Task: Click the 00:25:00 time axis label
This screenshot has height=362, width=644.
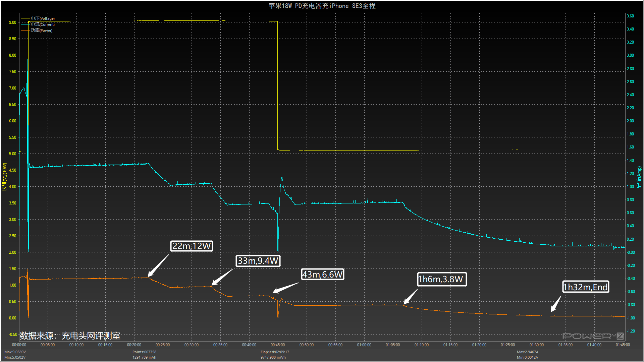Action: pos(163,345)
